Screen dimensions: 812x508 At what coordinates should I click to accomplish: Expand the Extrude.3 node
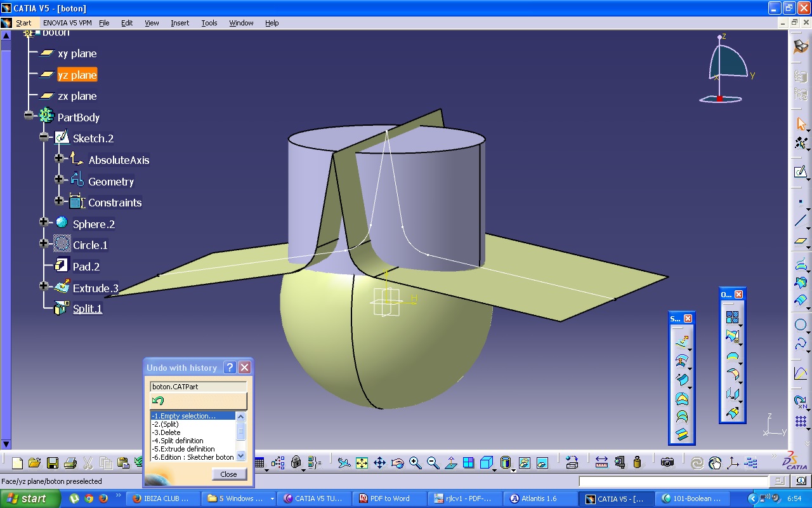pyautogui.click(x=44, y=286)
